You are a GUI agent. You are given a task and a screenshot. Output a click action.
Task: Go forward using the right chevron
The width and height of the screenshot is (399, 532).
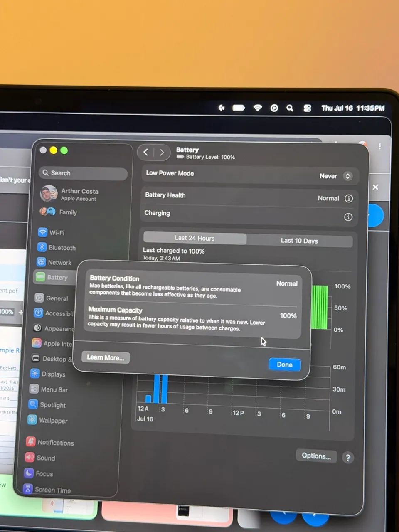tap(162, 153)
